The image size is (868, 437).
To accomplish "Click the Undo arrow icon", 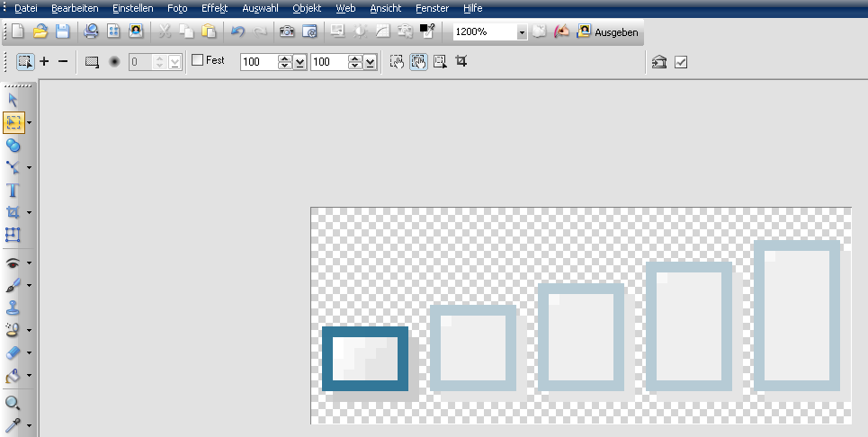I will click(237, 31).
